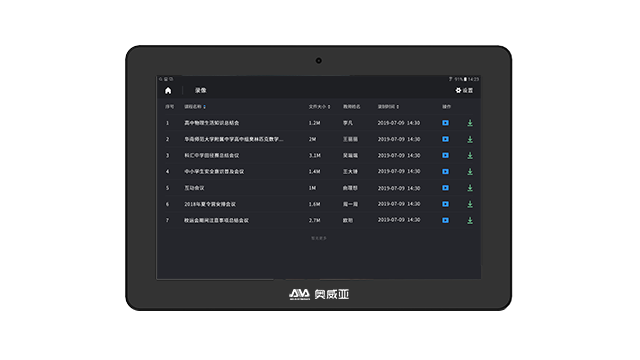Play the recording in row 3 (3.1M)
Screen dimensions: 640x360
445,156
